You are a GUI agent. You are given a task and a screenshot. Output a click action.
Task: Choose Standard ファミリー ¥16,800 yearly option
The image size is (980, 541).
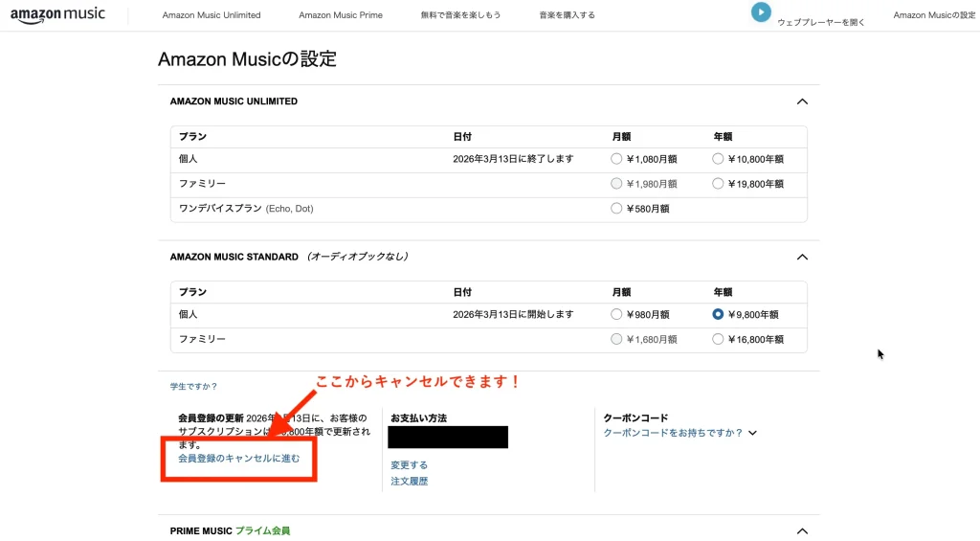[x=718, y=339]
